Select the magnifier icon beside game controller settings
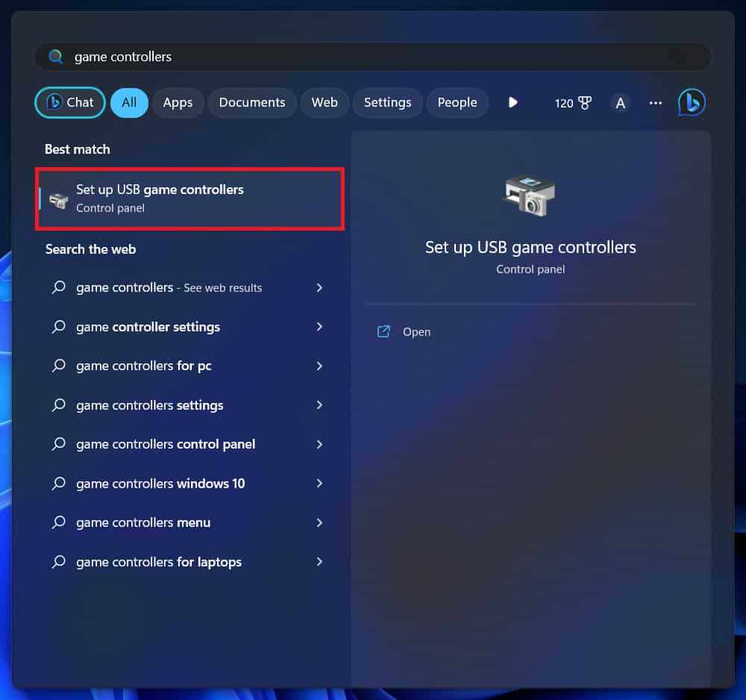This screenshot has width=746, height=700. pos(59,327)
